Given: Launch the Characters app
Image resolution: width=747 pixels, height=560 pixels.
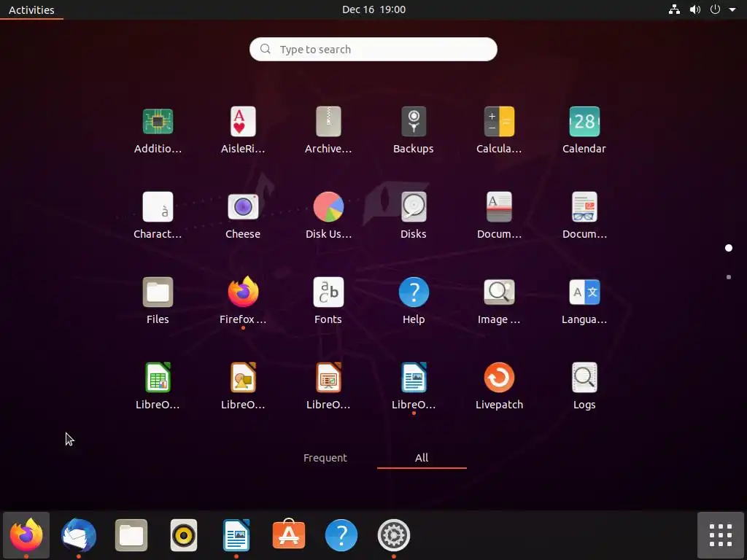Looking at the screenshot, I should point(158,206).
